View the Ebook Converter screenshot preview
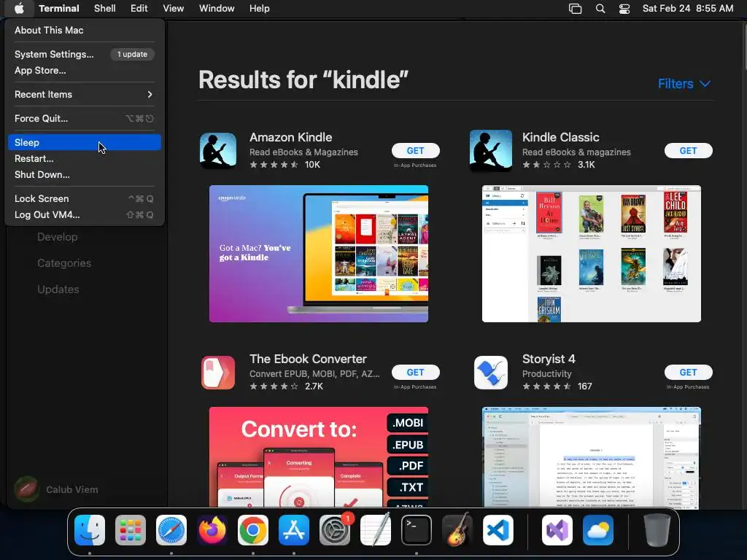 tap(319, 456)
